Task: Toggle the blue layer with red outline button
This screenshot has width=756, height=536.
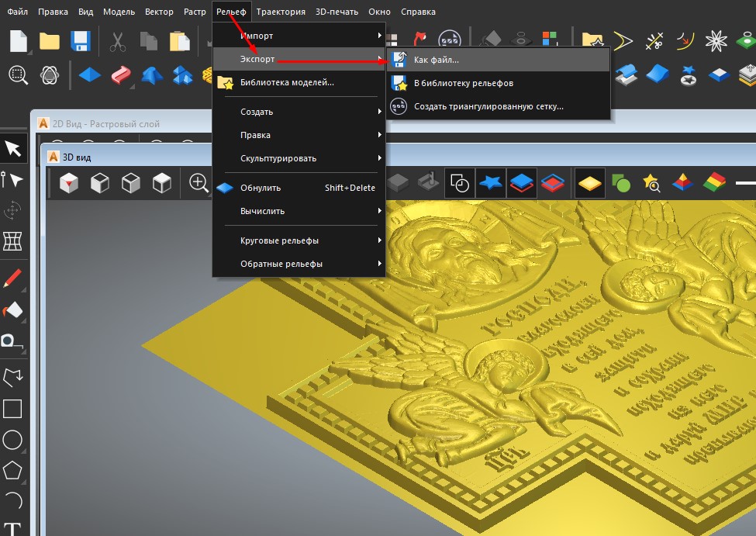Action: click(x=522, y=183)
